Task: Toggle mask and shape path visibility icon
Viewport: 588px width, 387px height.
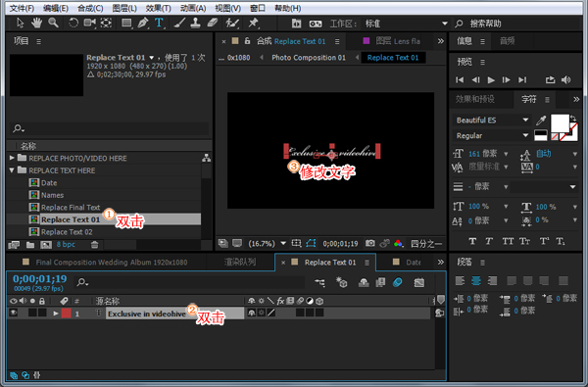Action: point(311,243)
